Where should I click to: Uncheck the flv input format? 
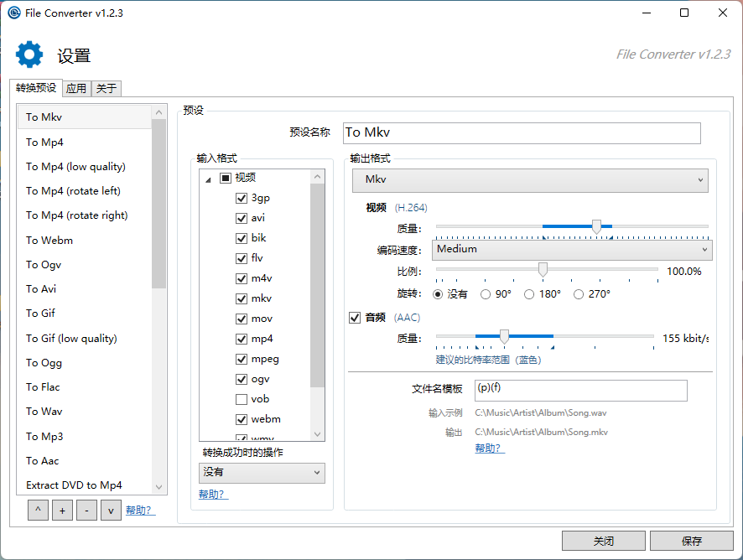242,258
